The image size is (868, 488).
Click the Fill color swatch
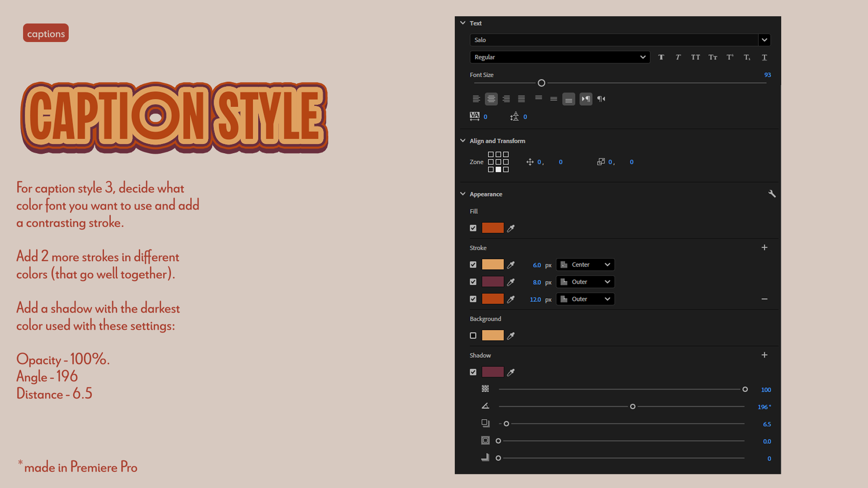click(x=493, y=228)
